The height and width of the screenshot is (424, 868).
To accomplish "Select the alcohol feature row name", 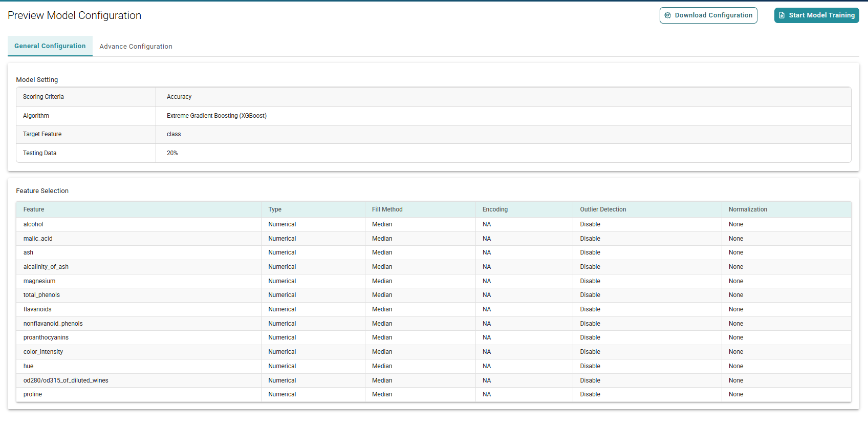I will pyautogui.click(x=33, y=224).
